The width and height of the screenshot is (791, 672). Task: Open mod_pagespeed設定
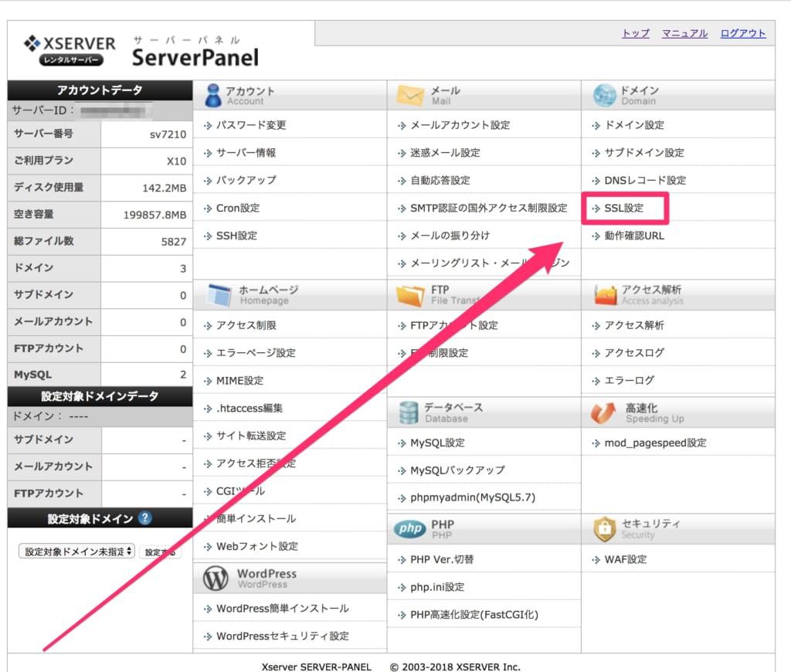pyautogui.click(x=655, y=443)
